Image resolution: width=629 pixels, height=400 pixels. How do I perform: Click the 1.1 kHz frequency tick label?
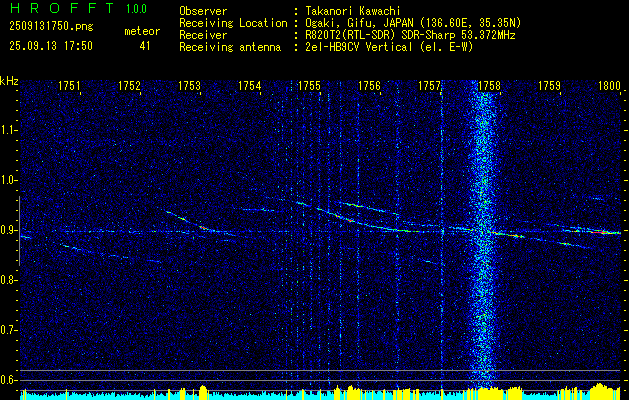(8, 130)
